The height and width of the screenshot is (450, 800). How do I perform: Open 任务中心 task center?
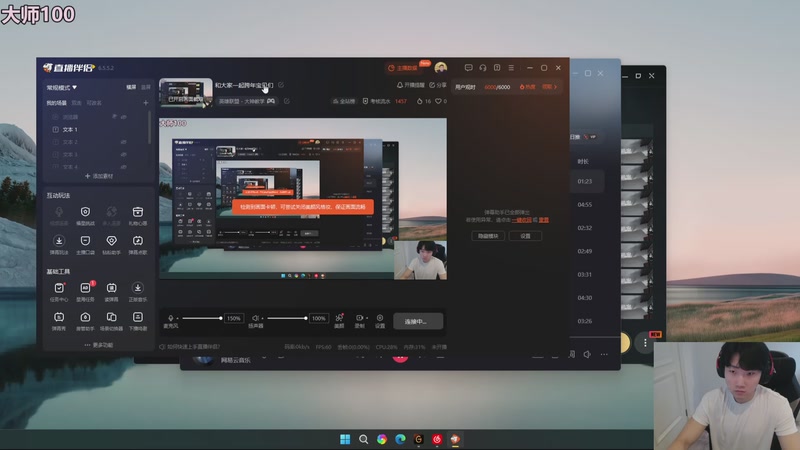pos(59,292)
